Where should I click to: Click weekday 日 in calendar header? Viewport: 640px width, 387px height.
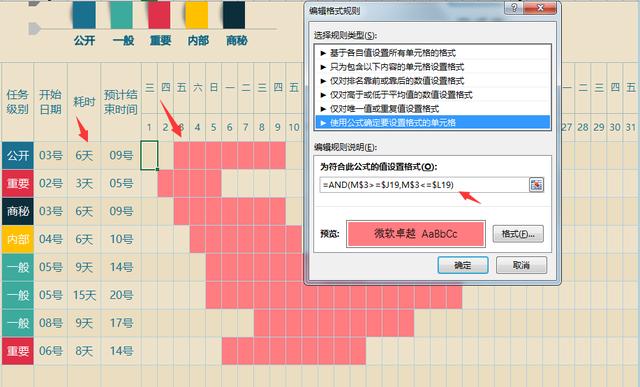tap(213, 87)
